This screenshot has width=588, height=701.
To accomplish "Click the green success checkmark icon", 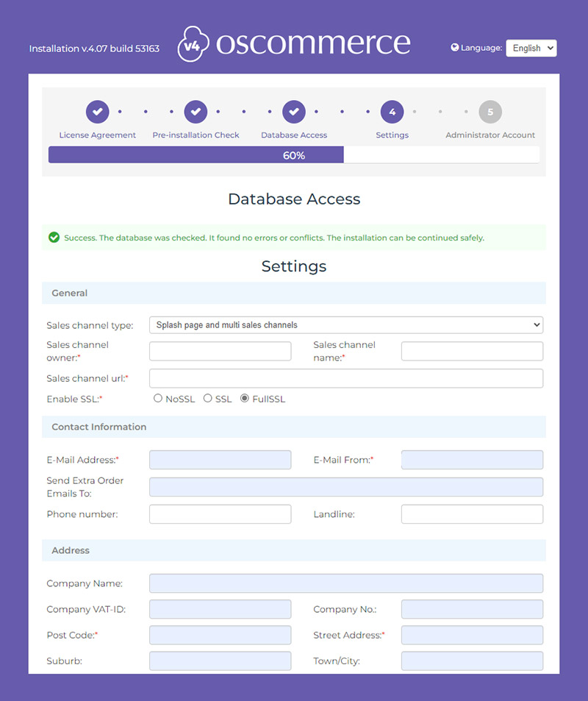I will (54, 237).
